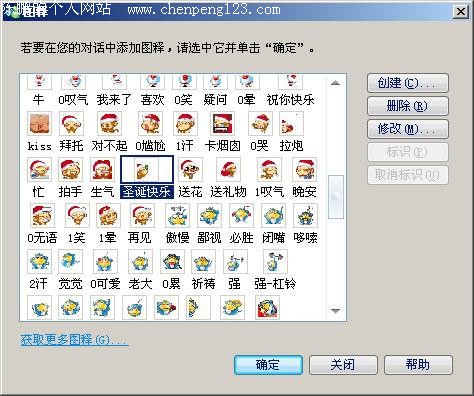Select the 2汗 emoticon
This screenshot has width=474, height=396.
coord(39,261)
